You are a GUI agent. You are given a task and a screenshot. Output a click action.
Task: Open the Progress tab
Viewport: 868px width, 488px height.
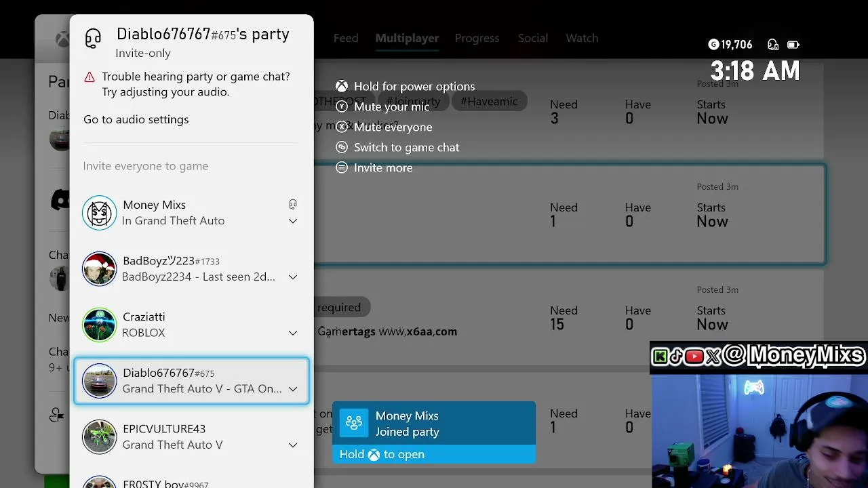click(477, 38)
